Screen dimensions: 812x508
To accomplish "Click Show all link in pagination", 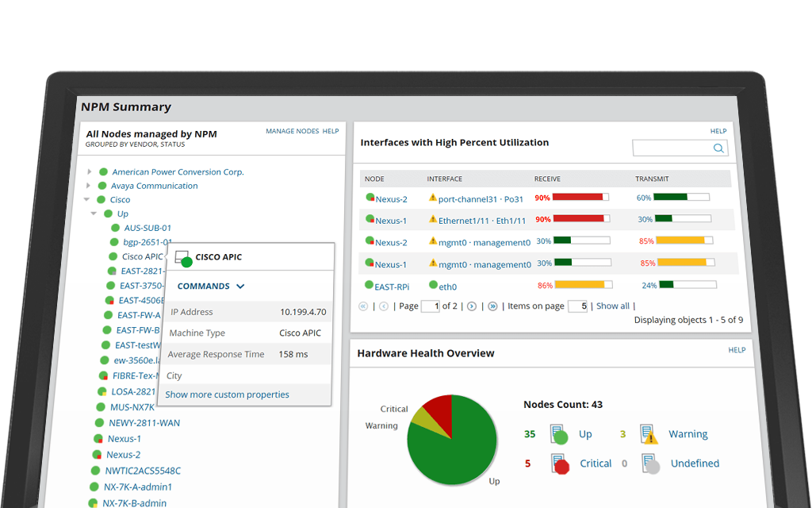I will coord(612,306).
